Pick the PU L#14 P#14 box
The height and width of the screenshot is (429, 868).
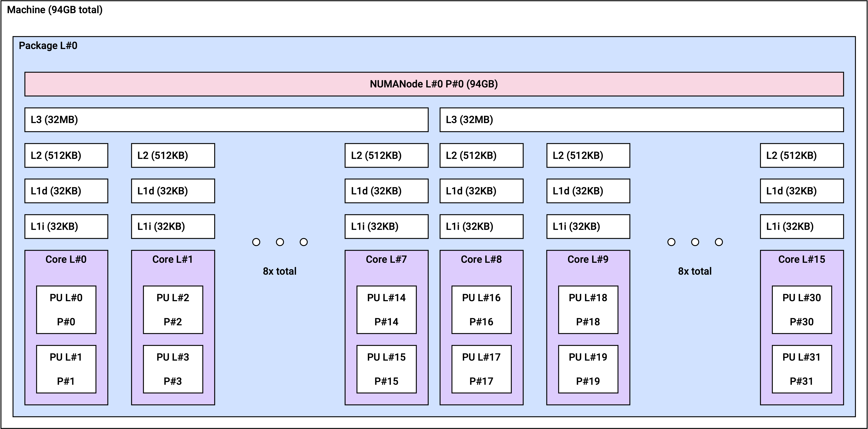[x=387, y=310]
